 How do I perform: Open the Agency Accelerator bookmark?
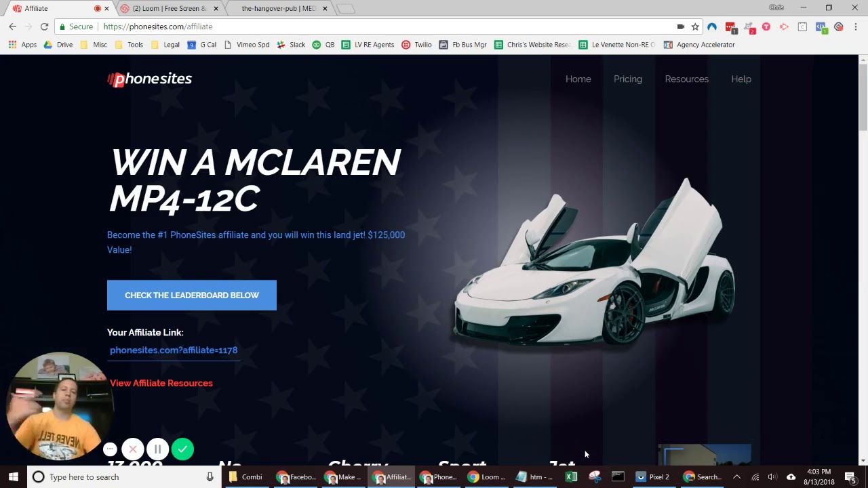(699, 45)
